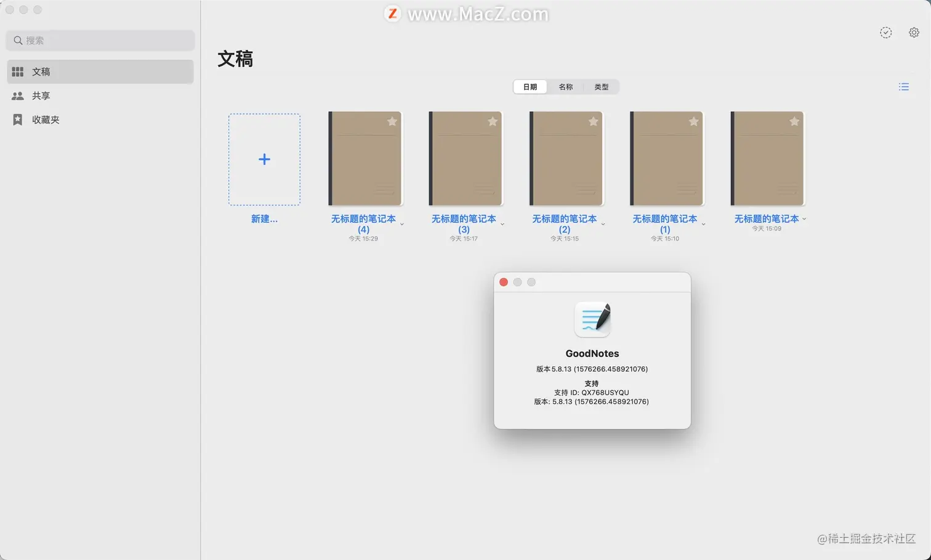This screenshot has height=560, width=931.
Task: Sort documents by 名称
Action: 566,87
